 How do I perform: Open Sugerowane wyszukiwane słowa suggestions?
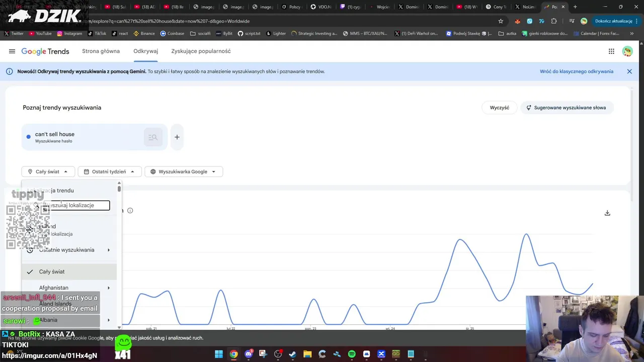pyautogui.click(x=566, y=108)
